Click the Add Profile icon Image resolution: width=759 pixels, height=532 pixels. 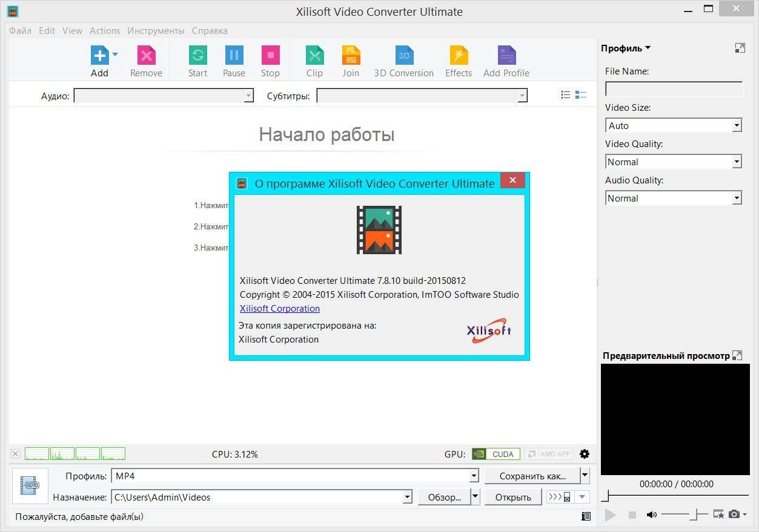point(506,56)
